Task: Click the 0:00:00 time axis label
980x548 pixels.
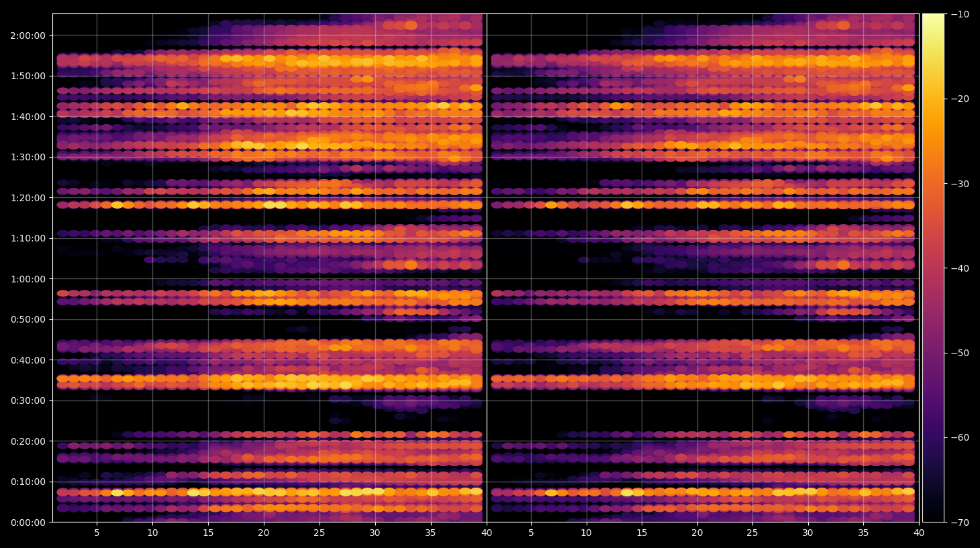Action: [x=28, y=523]
